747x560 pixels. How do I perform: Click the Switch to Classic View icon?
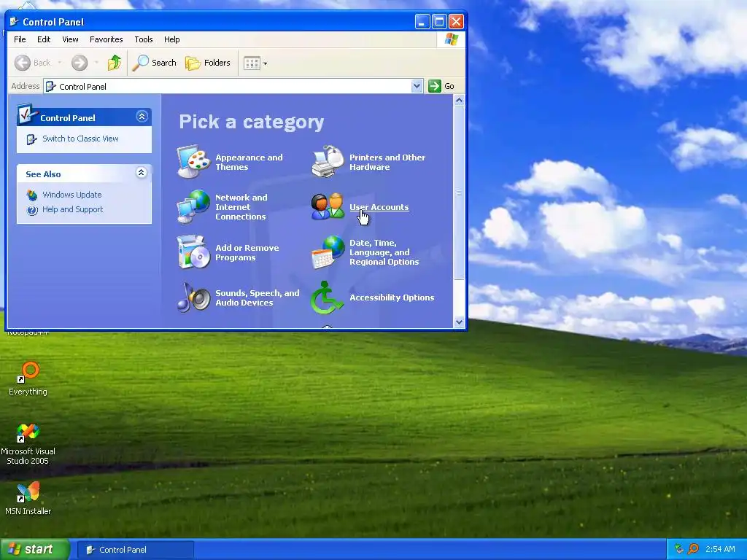31,139
